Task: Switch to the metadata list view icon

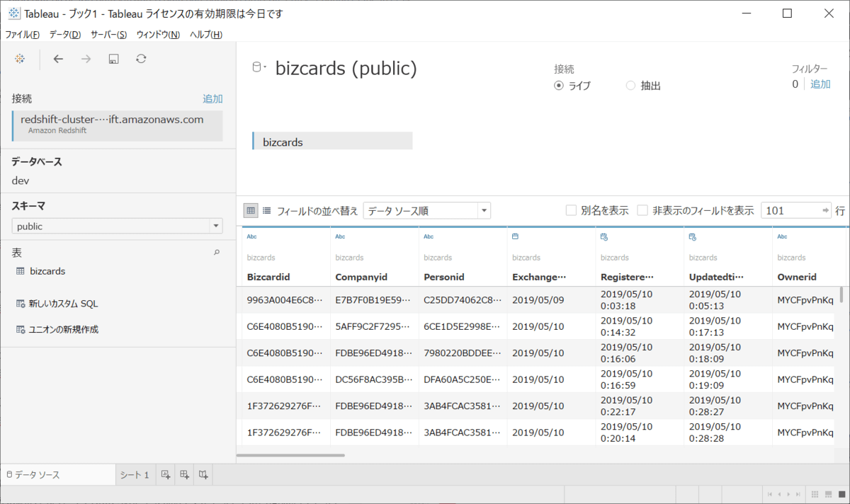Action: [x=267, y=210]
